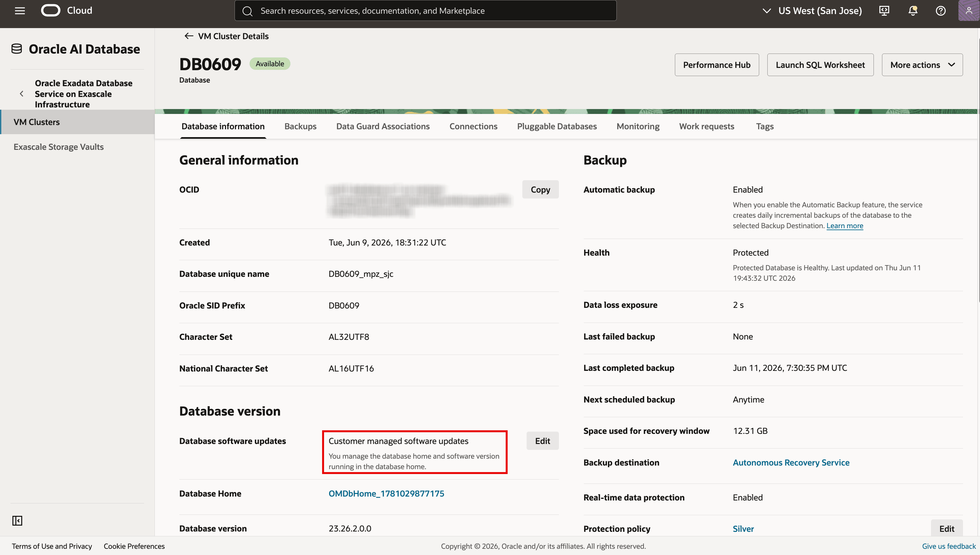Open the Pluggable Databases tab
This screenshot has width=980, height=555.
tap(557, 126)
